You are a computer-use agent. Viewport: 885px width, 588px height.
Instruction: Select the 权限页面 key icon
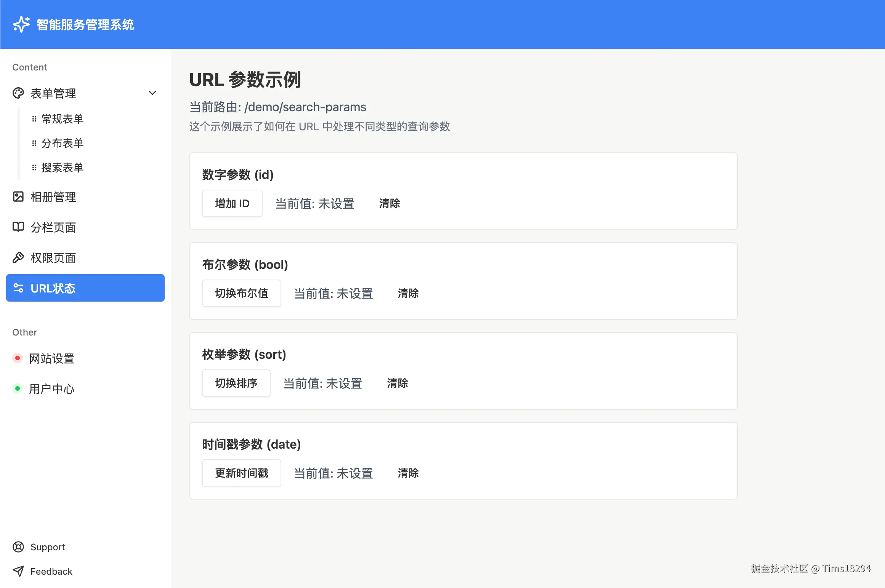[x=18, y=258]
